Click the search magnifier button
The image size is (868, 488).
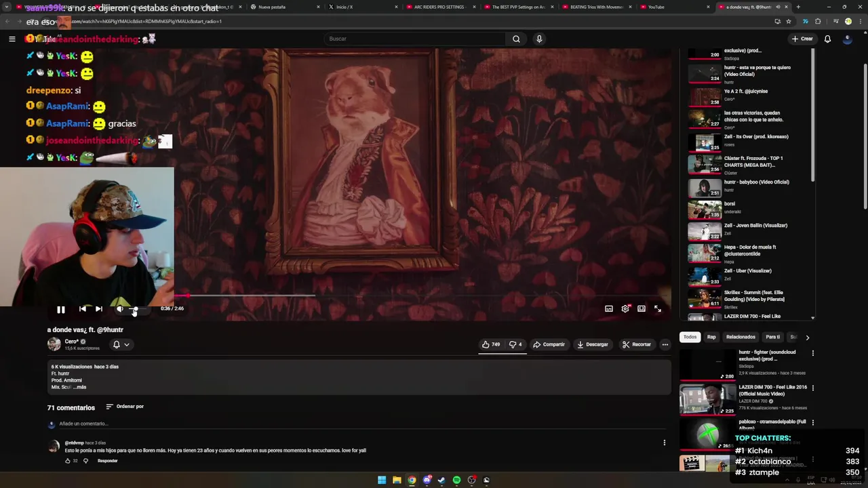(516, 39)
